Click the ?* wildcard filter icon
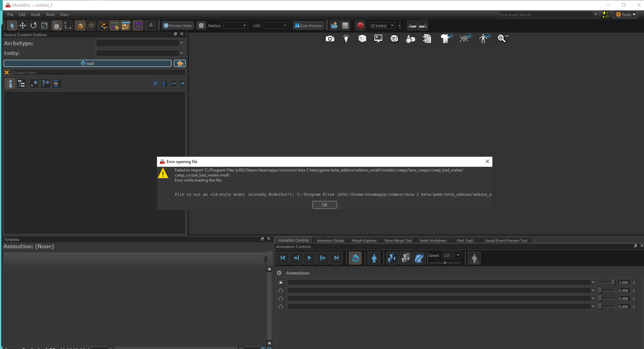This screenshot has height=349, width=644. pyautogui.click(x=45, y=84)
